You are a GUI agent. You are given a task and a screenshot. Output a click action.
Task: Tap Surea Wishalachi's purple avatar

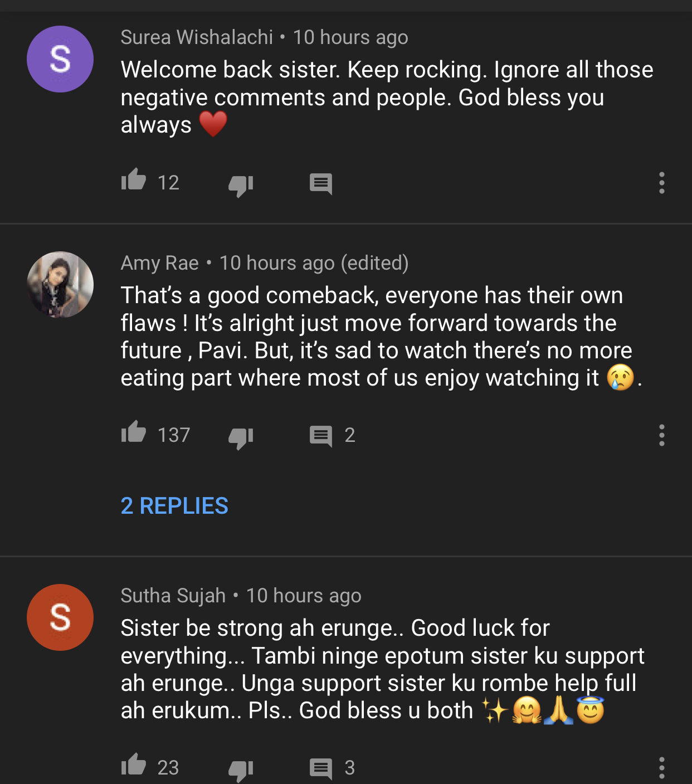coord(60,59)
